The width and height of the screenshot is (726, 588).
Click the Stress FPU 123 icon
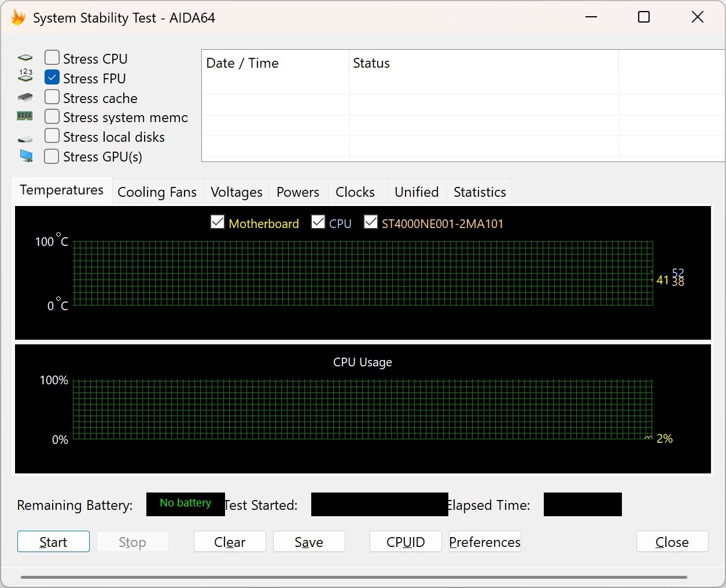[x=25, y=76]
